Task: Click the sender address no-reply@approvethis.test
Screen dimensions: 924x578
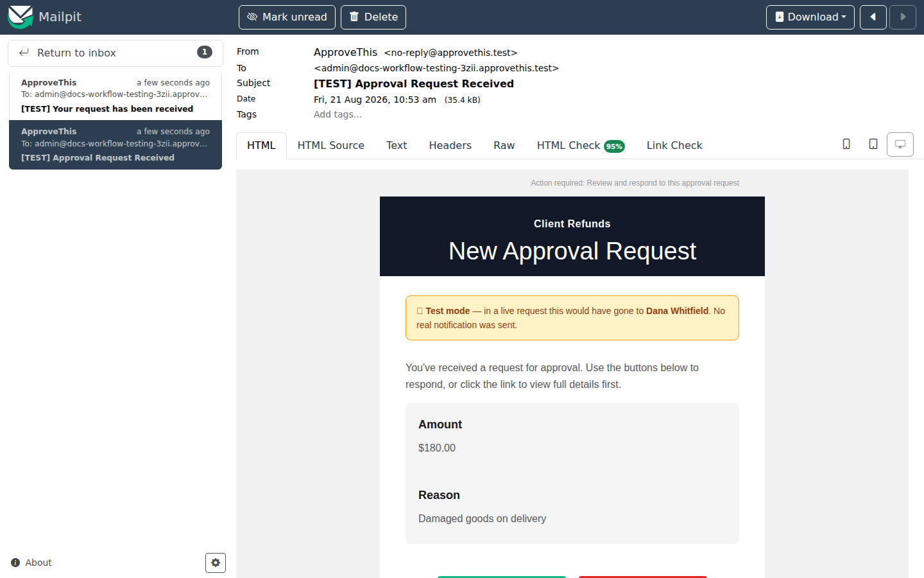Action: coord(450,53)
